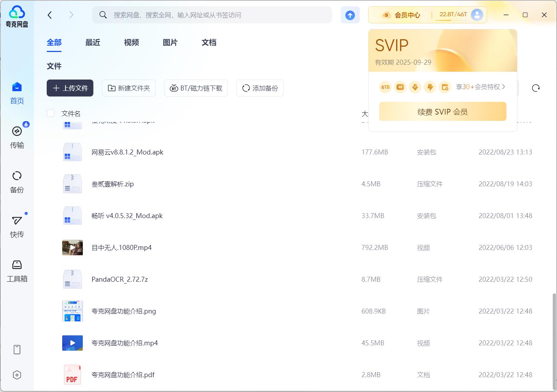Click the 叁贰壹解析.zip archive icon
Viewport: 557px width, 392px height.
click(x=72, y=184)
